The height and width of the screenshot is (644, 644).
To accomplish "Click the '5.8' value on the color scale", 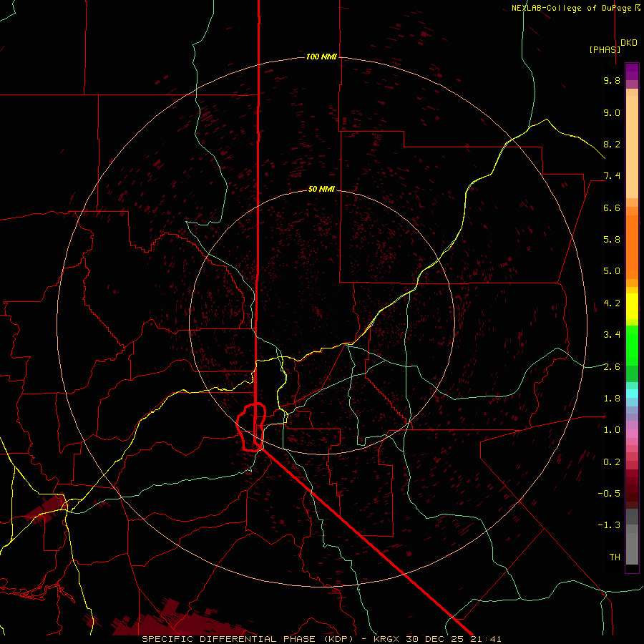I will point(612,240).
